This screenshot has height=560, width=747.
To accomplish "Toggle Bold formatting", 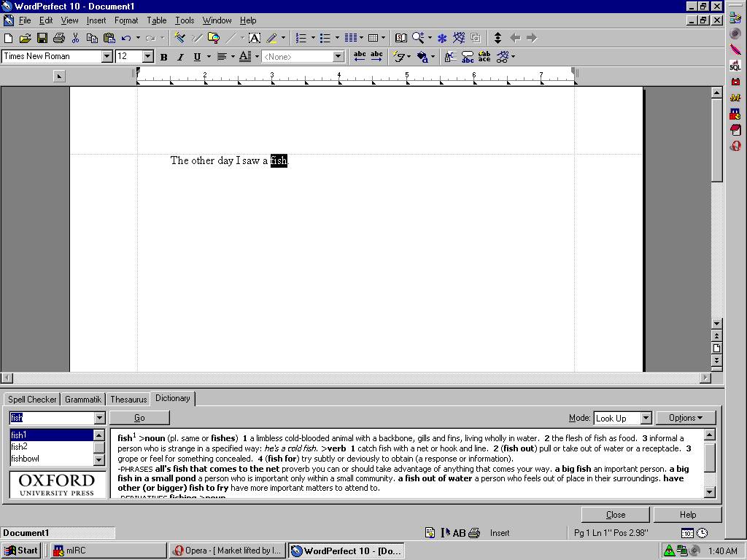I will click(164, 57).
